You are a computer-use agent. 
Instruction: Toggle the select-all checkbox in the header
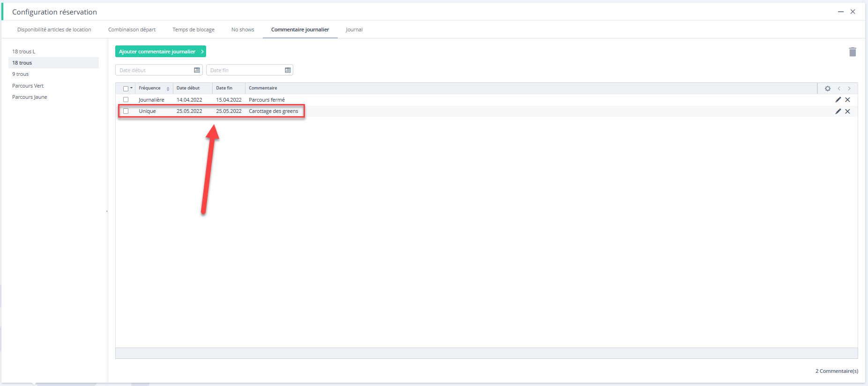pos(126,89)
